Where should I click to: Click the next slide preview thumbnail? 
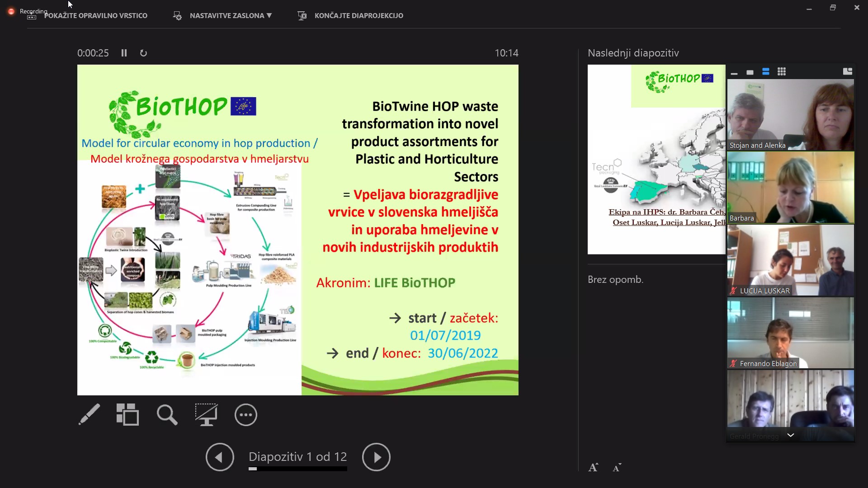coord(656,159)
